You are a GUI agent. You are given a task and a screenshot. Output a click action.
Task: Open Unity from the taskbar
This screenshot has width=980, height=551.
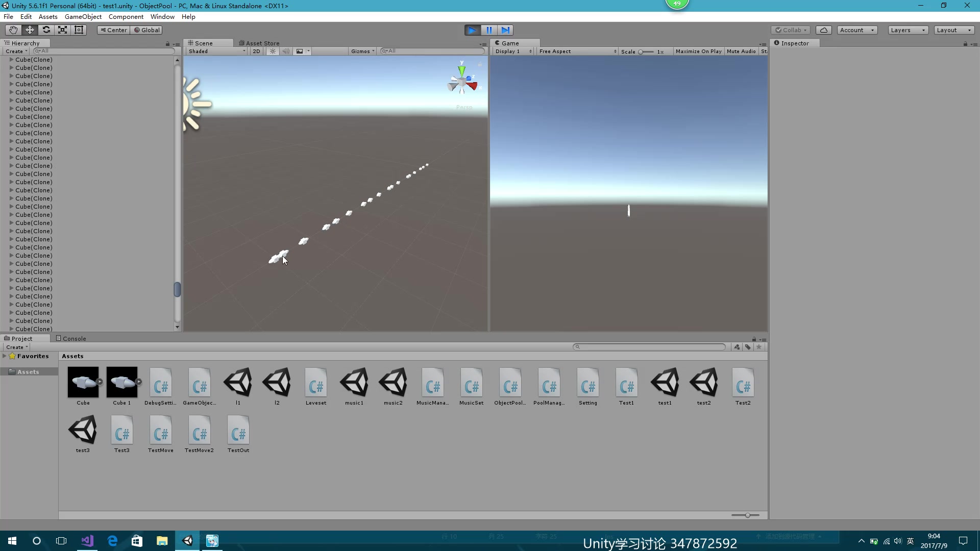click(187, 540)
